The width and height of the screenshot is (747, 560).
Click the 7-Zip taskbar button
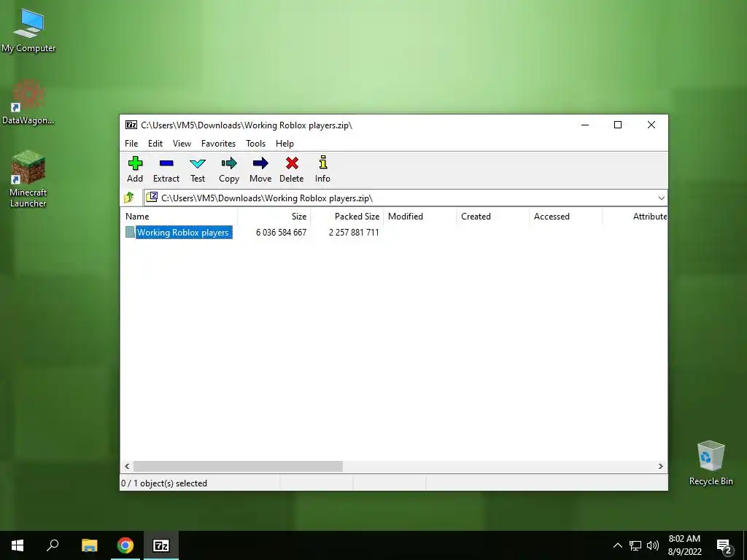coord(161,545)
